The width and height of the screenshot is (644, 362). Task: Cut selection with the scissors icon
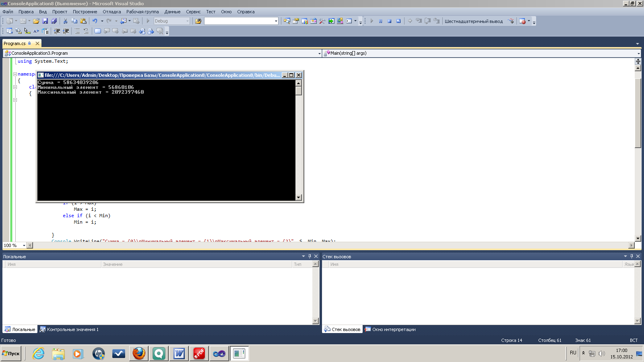(65, 21)
